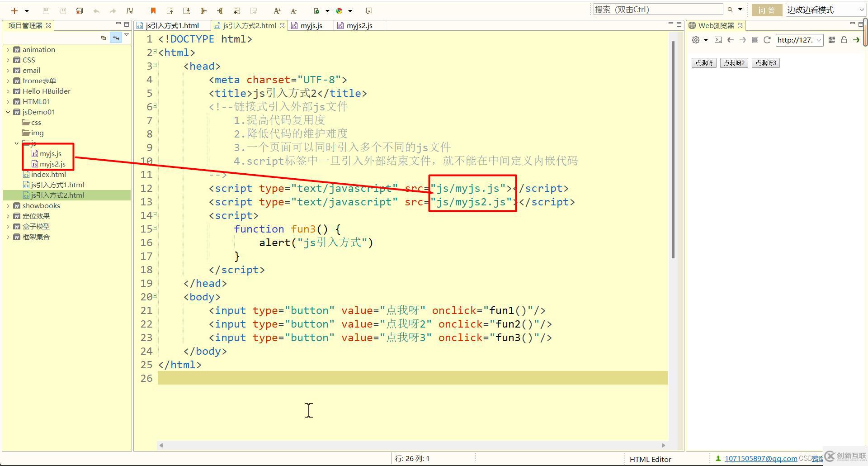The width and height of the screenshot is (868, 466).
Task: Click the undo icon in the toolbar
Action: click(x=95, y=10)
